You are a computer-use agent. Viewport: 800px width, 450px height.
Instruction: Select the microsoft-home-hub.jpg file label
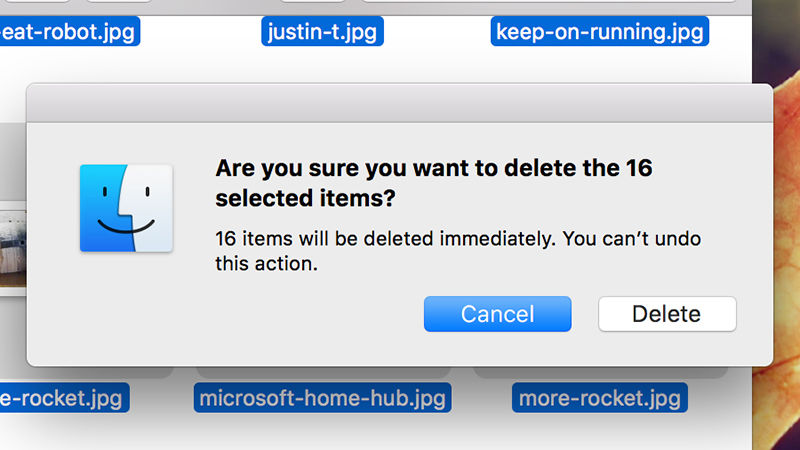(x=322, y=398)
